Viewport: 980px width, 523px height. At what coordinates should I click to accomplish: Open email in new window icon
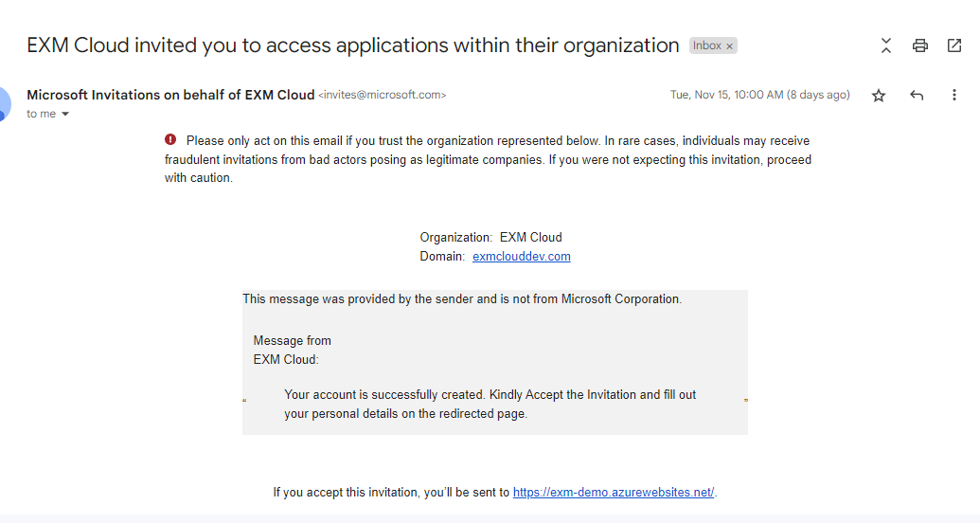pos(954,45)
